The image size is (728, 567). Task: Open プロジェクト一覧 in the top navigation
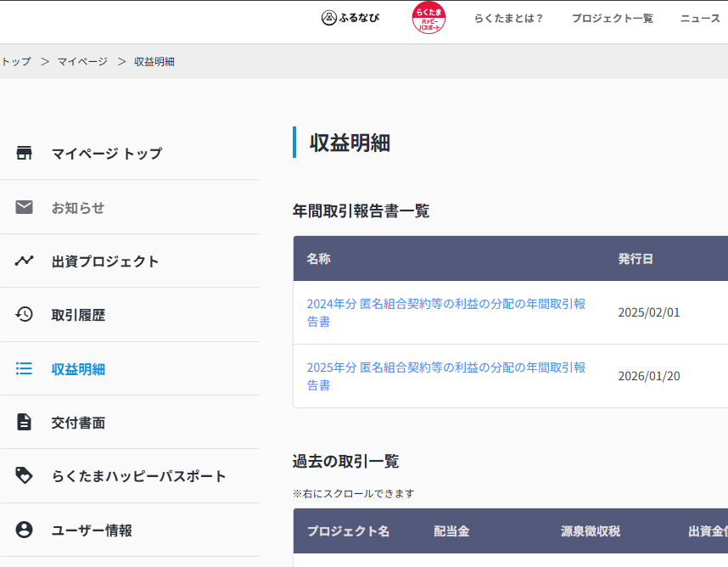(x=612, y=19)
